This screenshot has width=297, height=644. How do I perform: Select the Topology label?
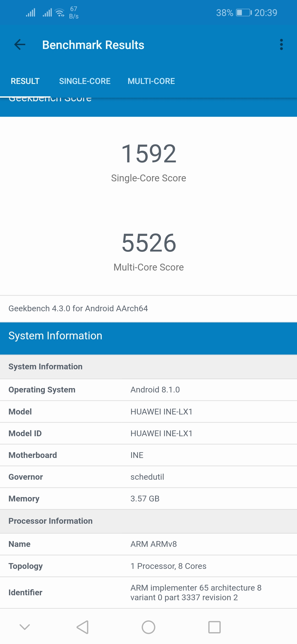[26, 566]
